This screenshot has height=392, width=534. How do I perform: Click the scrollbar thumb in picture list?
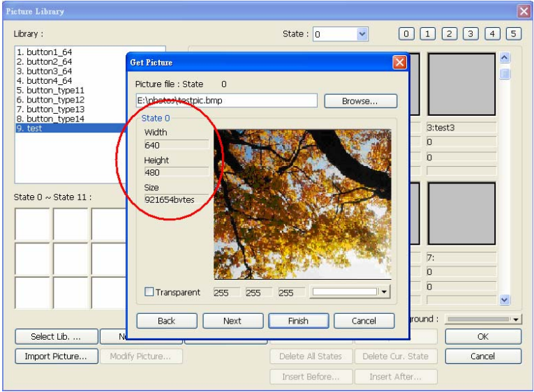pyautogui.click(x=505, y=73)
